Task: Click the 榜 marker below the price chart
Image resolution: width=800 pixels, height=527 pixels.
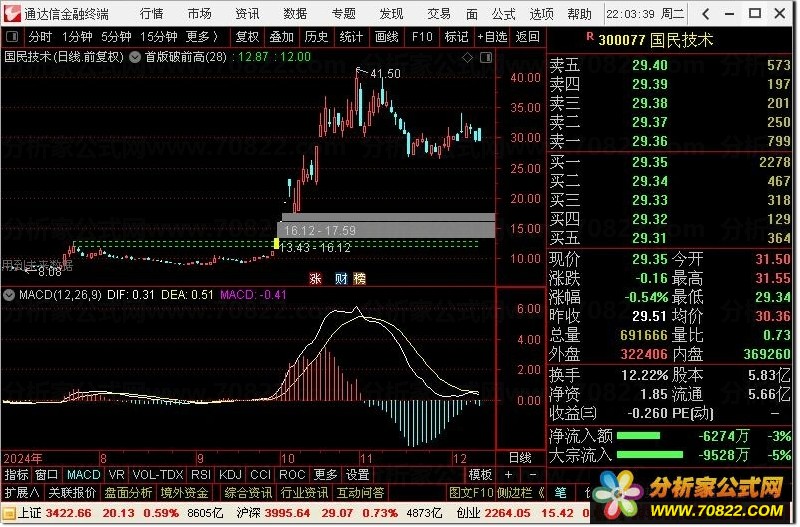Action: [360, 279]
